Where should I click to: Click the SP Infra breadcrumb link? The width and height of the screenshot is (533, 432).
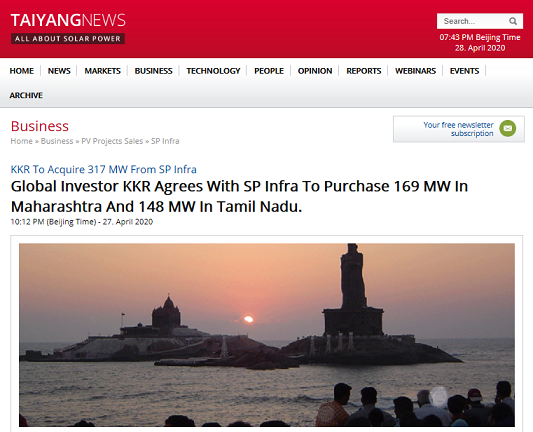[x=165, y=141]
